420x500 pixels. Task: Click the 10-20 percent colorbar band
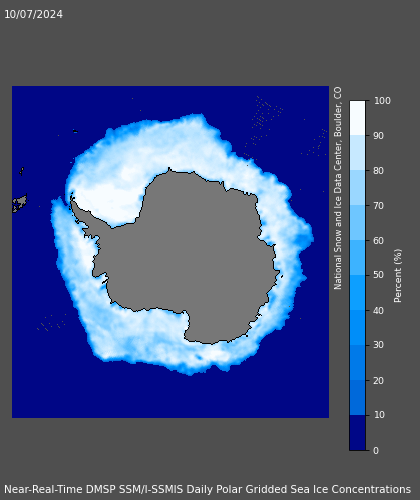coord(357,398)
